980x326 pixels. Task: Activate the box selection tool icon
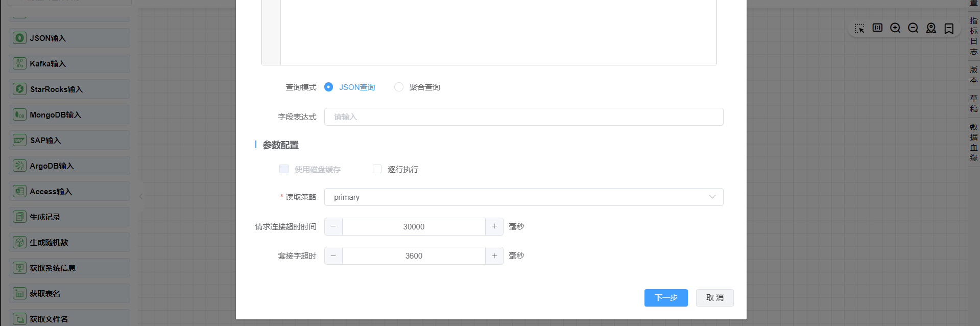pos(859,28)
